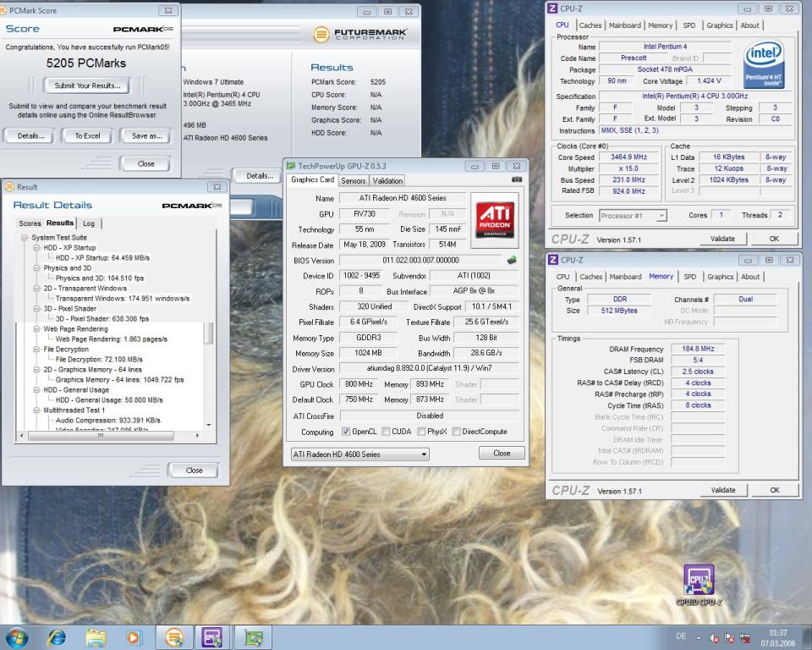Viewport: 812px width, 650px height.
Task: Click the DE language indicator in the tray
Action: pyautogui.click(x=680, y=636)
